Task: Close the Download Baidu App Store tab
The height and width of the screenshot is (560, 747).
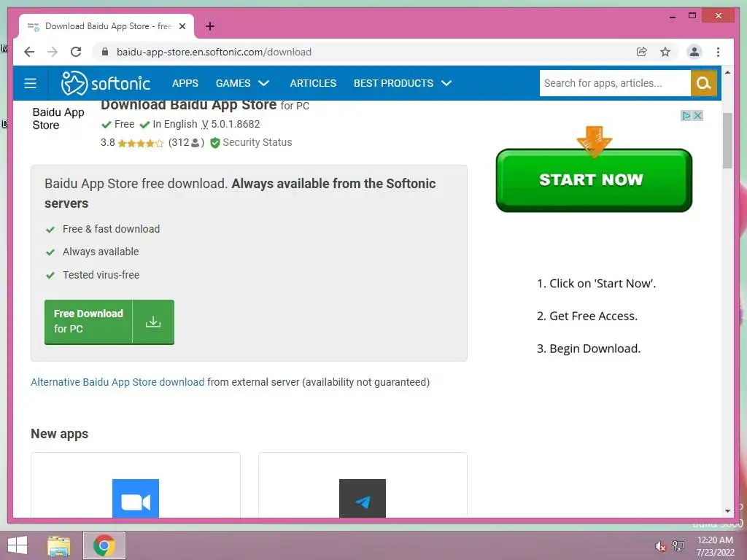Action: pos(182,27)
